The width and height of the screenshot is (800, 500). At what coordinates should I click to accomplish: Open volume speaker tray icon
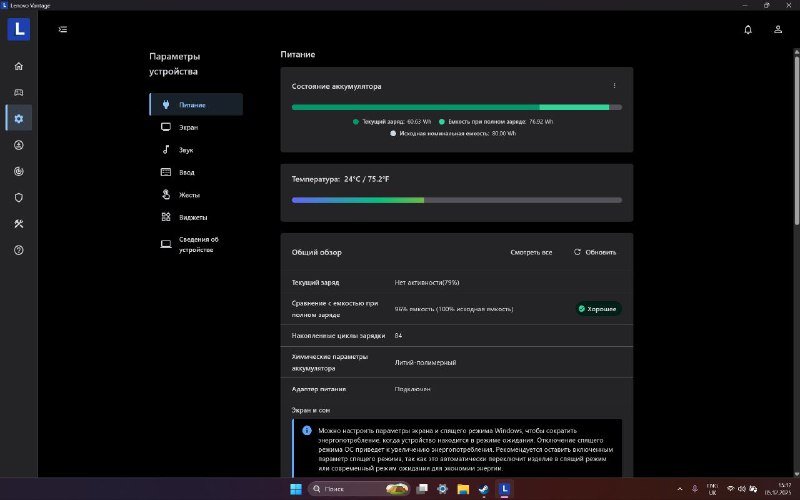(742, 489)
